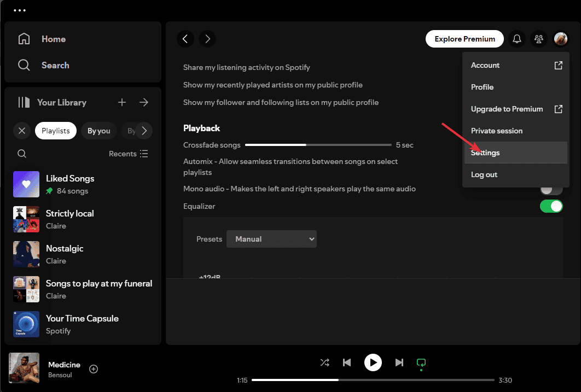Click the '5 sec' crossfade value
Screen dimensions: 581x392
tap(405, 145)
